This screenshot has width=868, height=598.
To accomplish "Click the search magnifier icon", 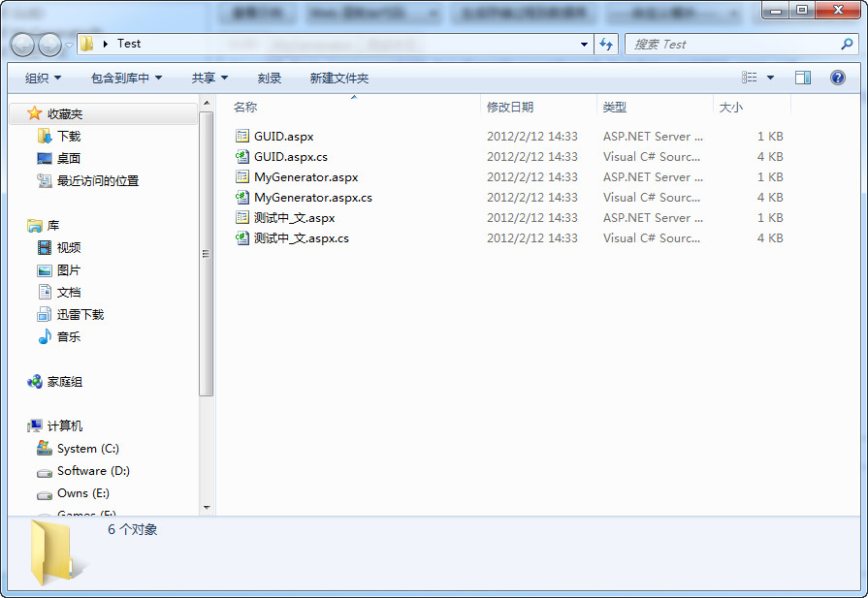I will pyautogui.click(x=847, y=44).
